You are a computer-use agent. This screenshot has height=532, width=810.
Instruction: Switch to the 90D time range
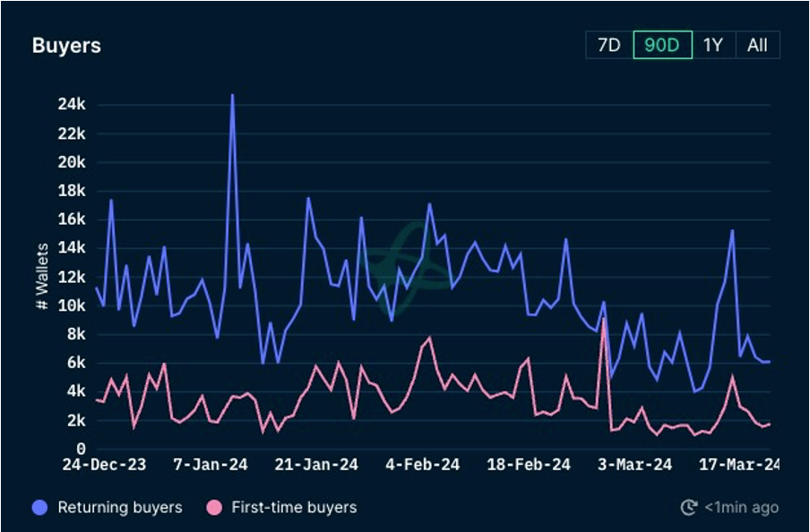662,45
